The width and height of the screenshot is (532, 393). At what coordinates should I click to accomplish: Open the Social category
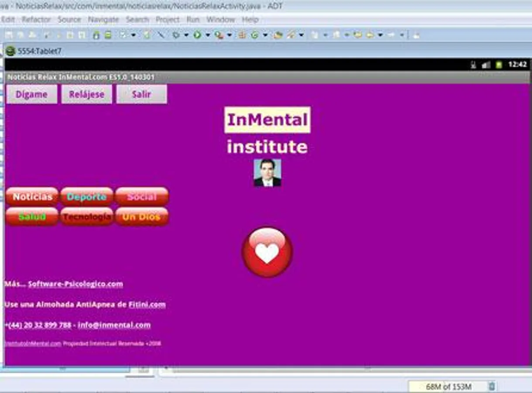tap(142, 197)
